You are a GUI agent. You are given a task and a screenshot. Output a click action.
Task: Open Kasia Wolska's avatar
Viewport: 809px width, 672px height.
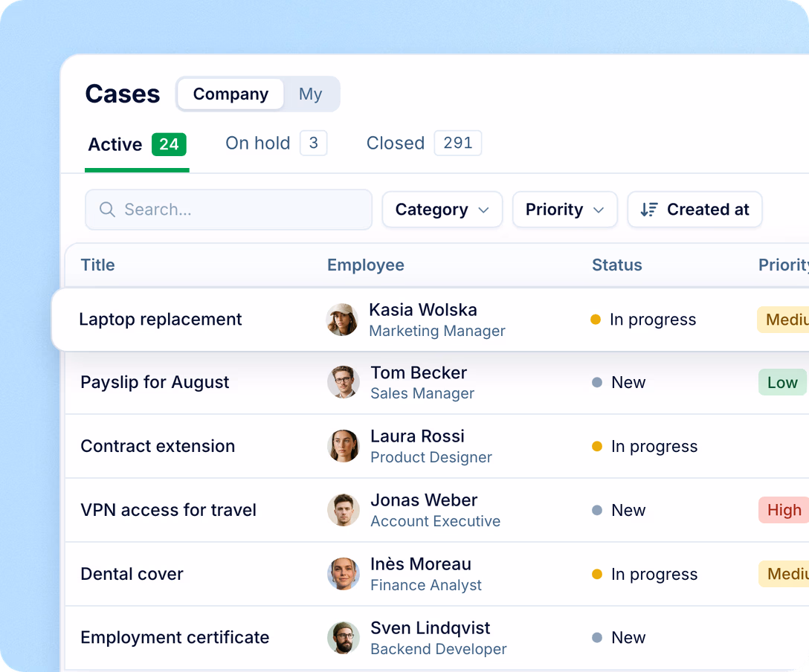tap(342, 320)
